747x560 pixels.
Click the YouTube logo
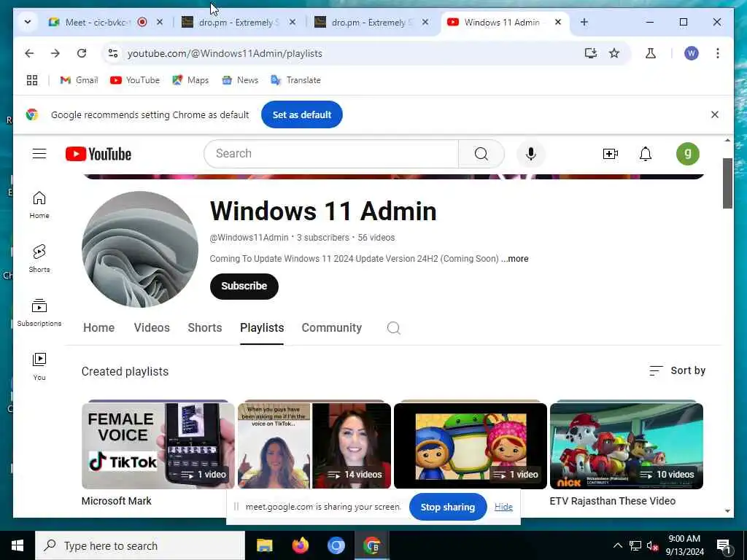(98, 154)
